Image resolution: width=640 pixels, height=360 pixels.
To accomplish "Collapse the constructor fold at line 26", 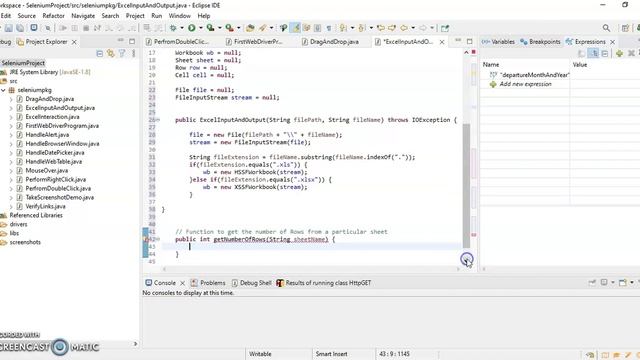I will click(x=158, y=120).
